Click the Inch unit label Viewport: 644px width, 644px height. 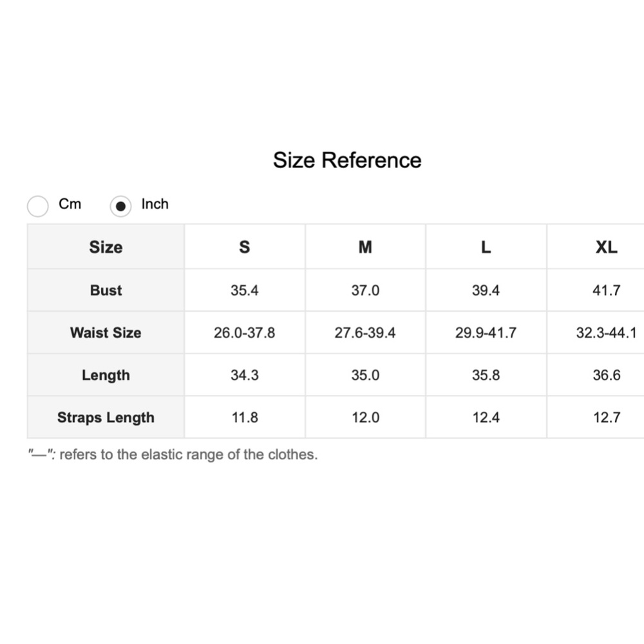pos(155,204)
